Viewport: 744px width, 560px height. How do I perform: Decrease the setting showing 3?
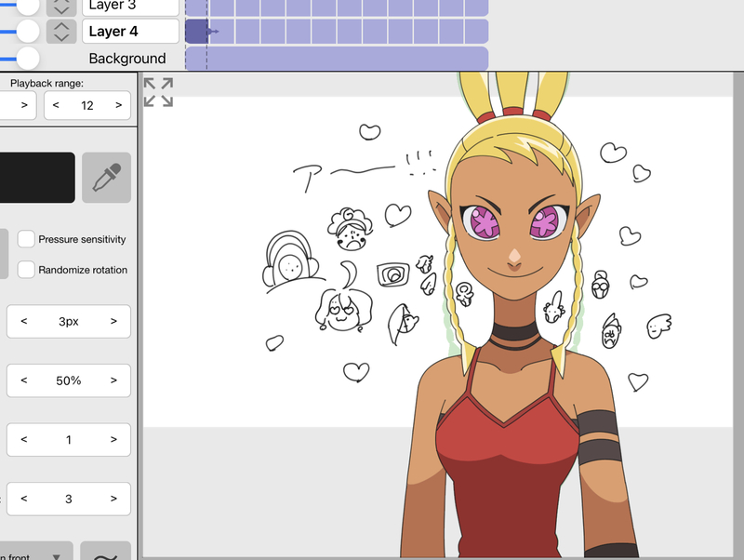tap(24, 499)
